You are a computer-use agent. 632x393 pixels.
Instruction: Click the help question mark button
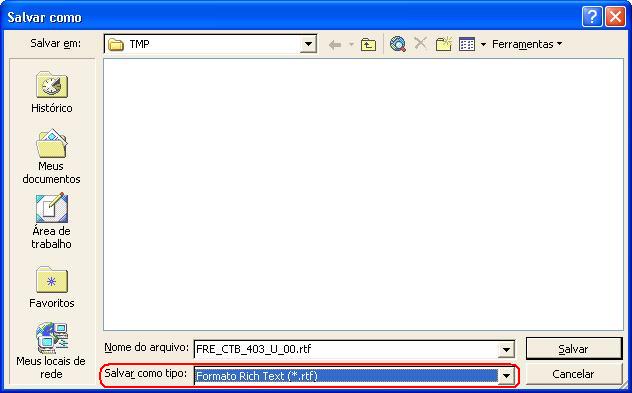(x=592, y=17)
